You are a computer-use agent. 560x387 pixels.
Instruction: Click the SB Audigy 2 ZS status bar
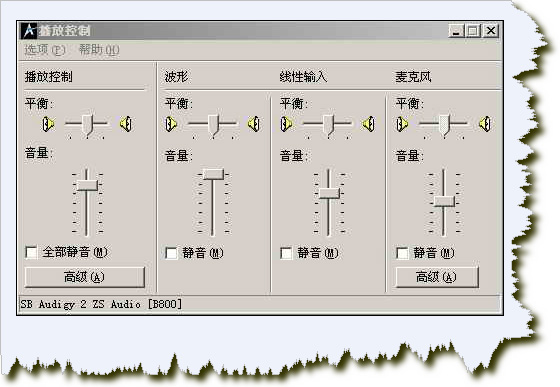(260, 305)
